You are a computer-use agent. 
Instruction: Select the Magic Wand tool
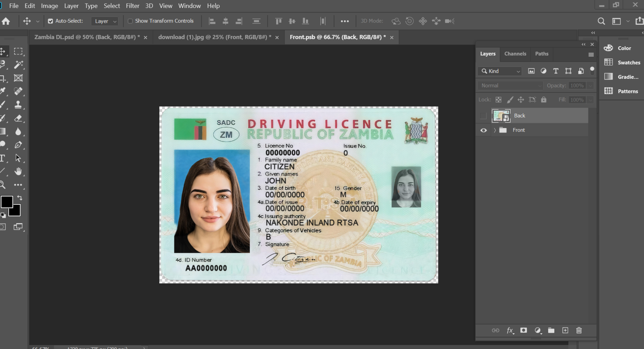click(18, 64)
